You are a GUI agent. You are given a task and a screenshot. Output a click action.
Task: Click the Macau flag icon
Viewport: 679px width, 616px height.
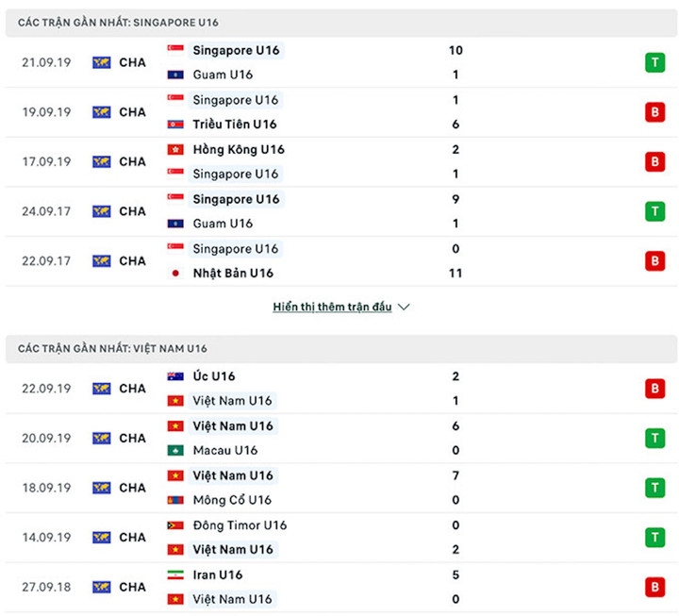pos(174,451)
